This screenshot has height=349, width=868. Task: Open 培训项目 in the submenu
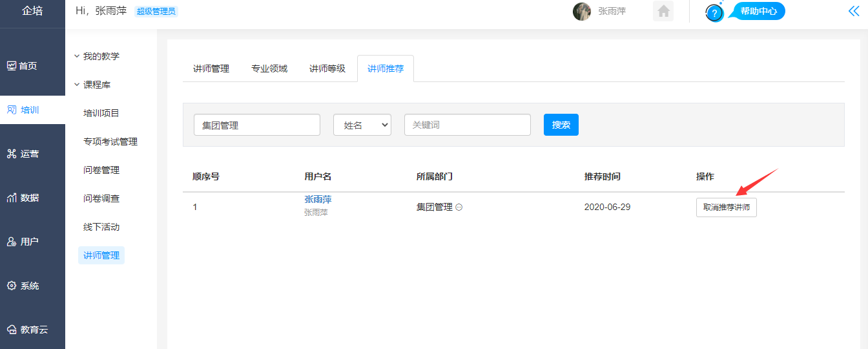(x=101, y=113)
